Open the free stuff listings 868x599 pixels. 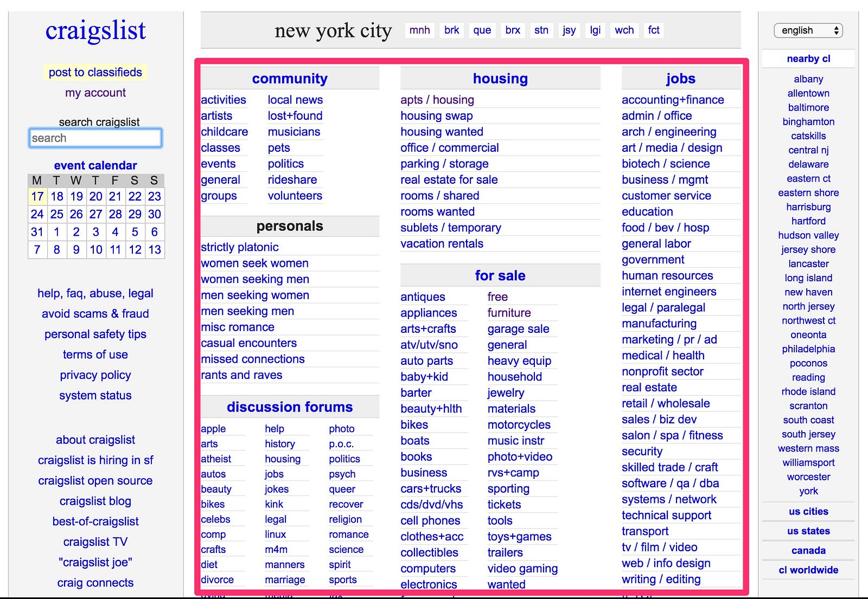coord(497,297)
